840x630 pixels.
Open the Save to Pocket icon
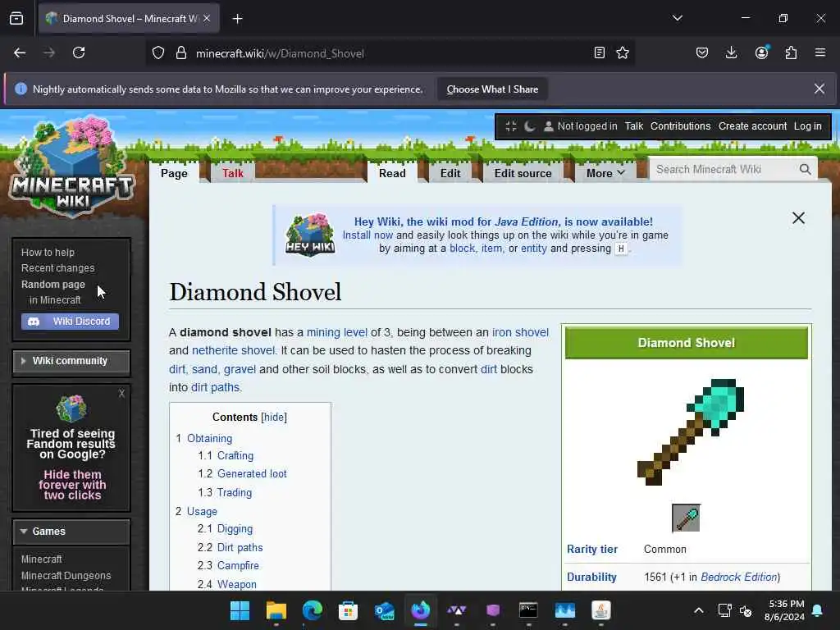click(x=702, y=52)
